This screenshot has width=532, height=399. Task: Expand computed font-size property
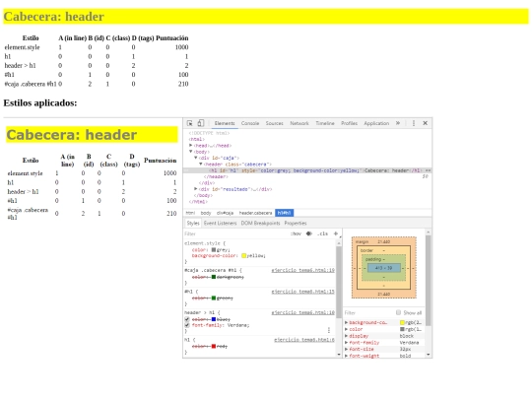coord(346,349)
